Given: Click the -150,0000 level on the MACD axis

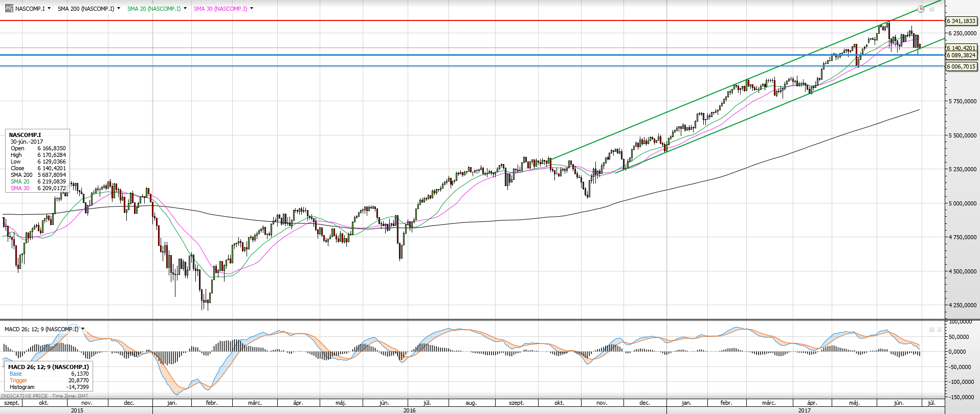Looking at the screenshot, I should (961, 397).
